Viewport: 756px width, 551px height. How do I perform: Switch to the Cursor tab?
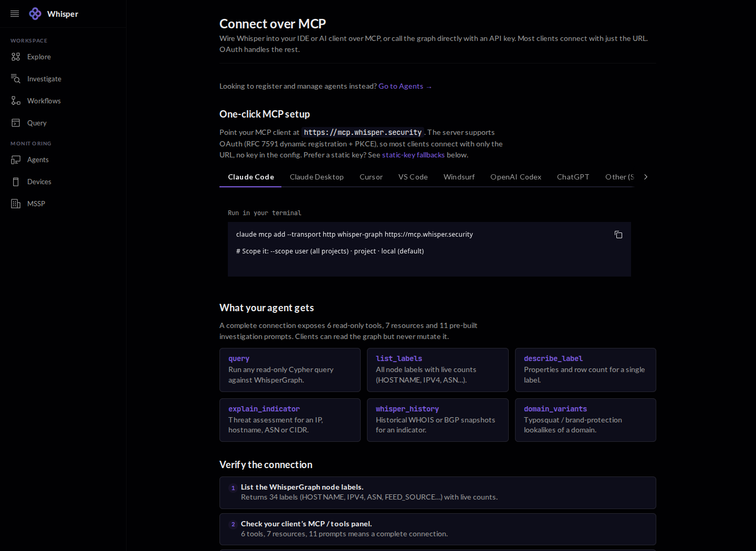[x=371, y=177]
